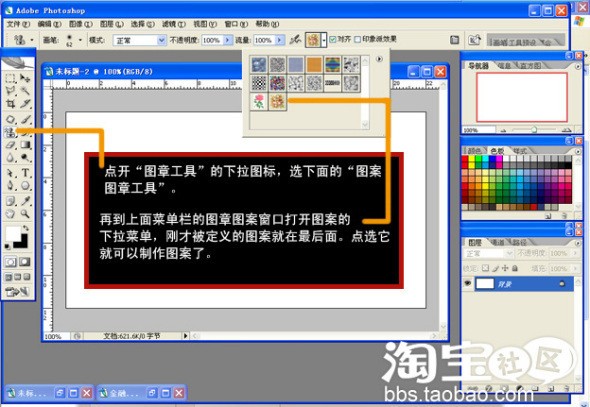Collapse the pattern picker dropdown arrow
Screen dimensions: 590x407
[324, 39]
